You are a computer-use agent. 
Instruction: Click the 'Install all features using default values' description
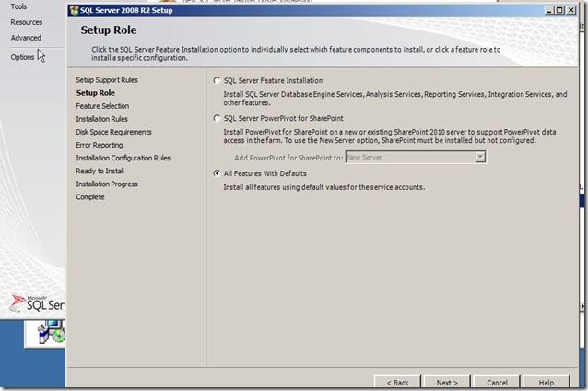(324, 187)
